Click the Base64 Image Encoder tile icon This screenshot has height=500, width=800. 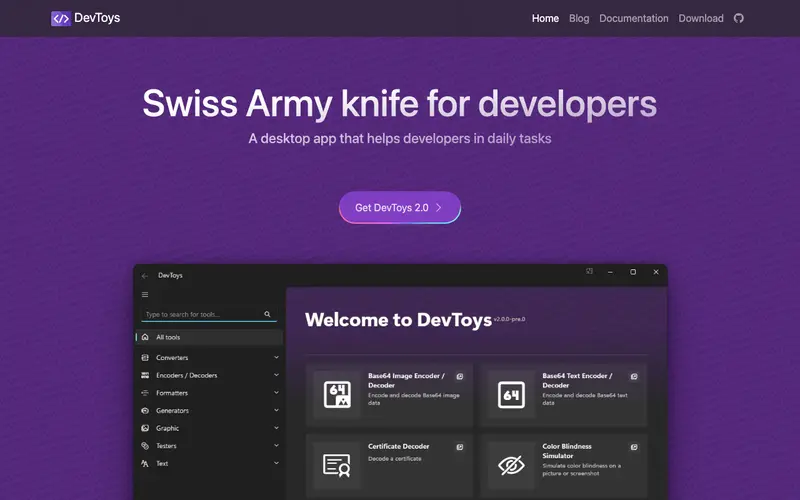(x=337, y=394)
